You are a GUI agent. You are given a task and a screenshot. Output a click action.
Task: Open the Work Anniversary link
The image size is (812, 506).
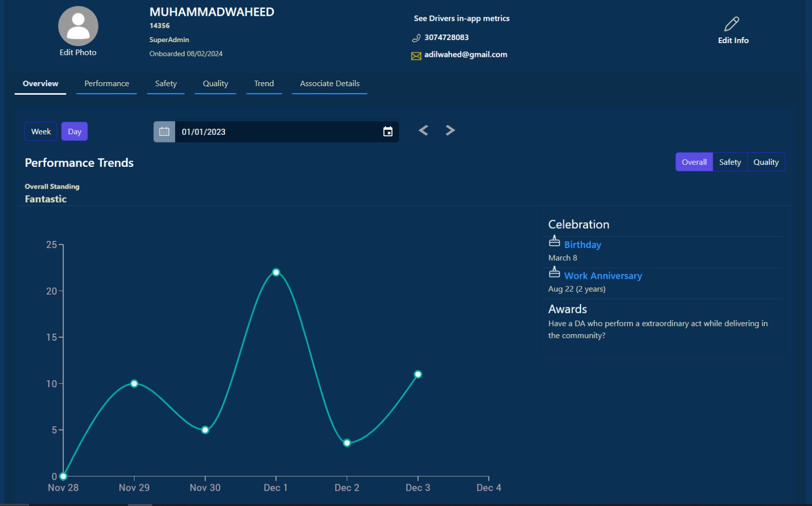603,276
